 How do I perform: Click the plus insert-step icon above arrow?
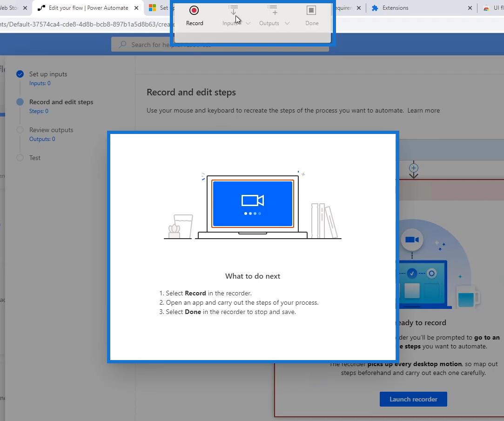413,167
